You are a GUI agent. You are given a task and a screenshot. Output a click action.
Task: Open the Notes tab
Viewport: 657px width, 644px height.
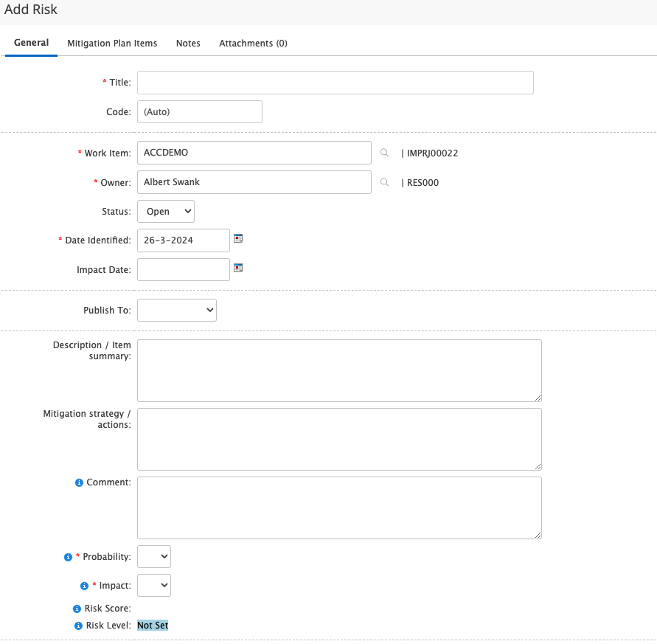point(188,44)
